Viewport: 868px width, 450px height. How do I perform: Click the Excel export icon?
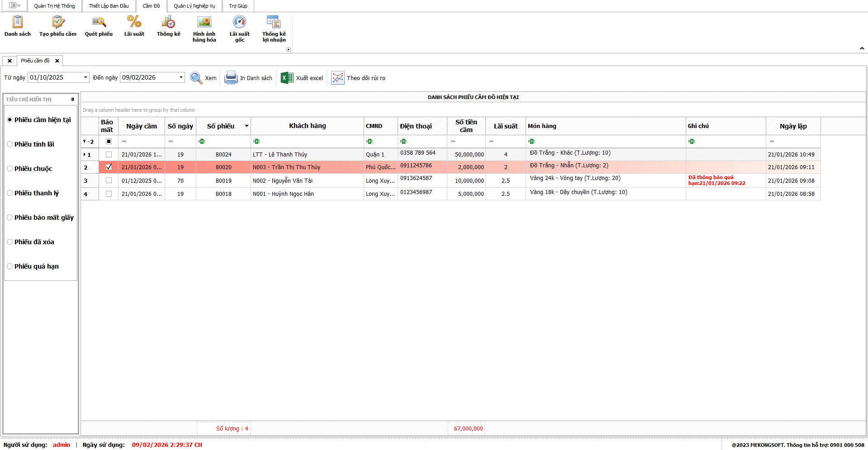pyautogui.click(x=287, y=78)
